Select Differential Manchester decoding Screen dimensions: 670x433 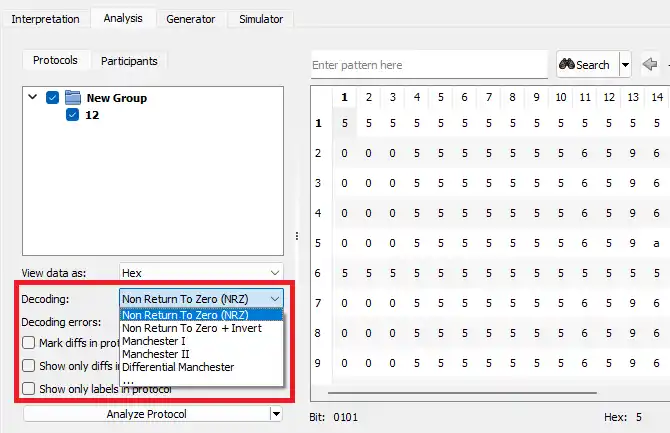click(x=178, y=367)
